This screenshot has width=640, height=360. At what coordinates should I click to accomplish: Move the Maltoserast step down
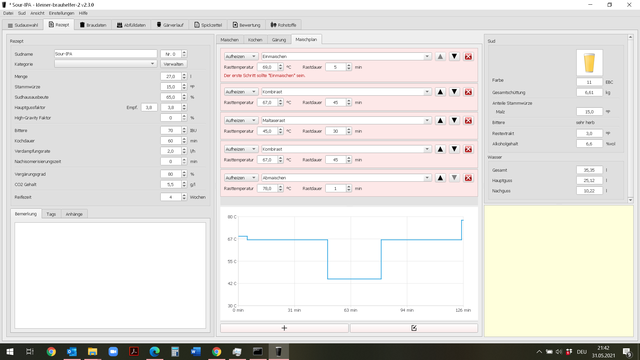click(454, 120)
